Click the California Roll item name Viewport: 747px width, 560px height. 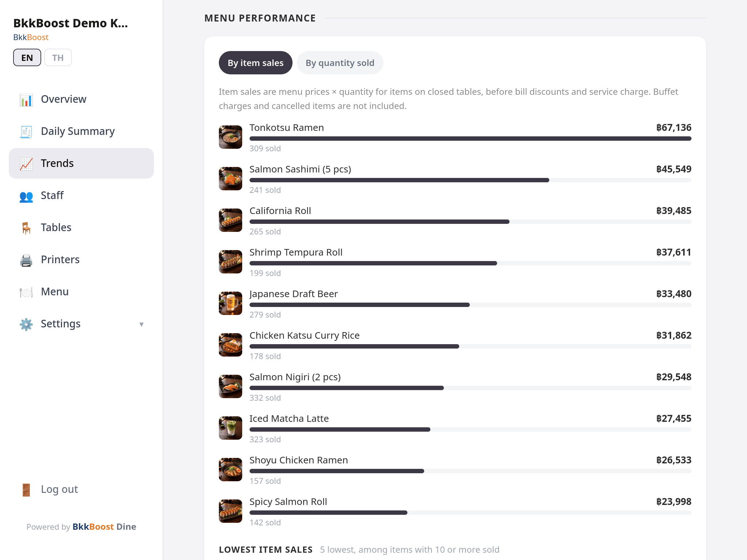point(280,211)
